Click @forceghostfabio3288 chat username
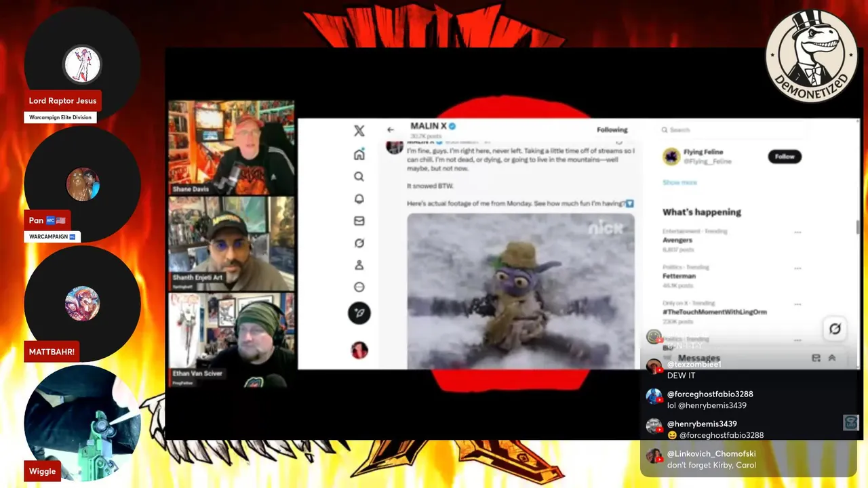Screen dimensions: 868x488 (710, 394)
